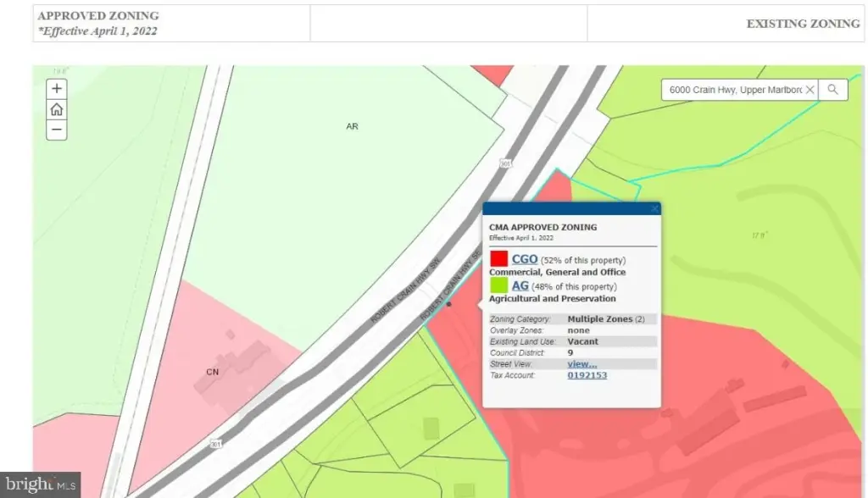Click the address search input field
This screenshot has height=498, width=868.
point(735,90)
